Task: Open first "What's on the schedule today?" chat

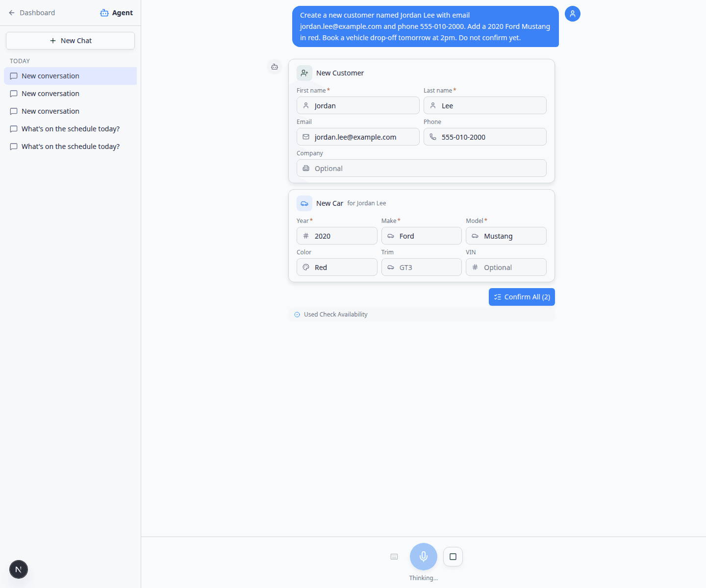Action: 70,129
